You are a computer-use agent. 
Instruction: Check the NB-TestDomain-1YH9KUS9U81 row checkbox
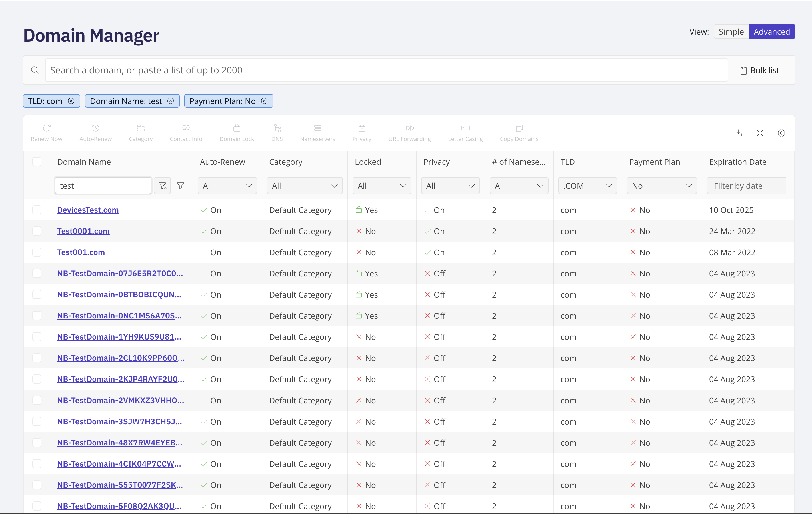(37, 337)
